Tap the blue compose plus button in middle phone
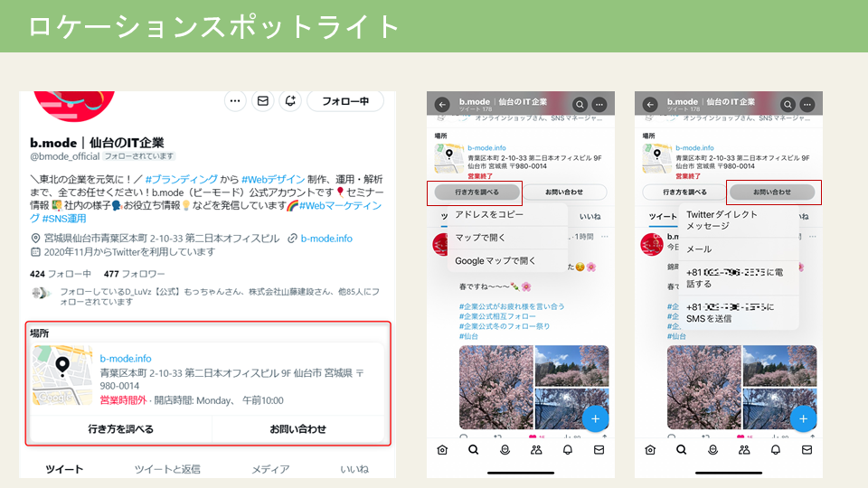 [x=595, y=418]
